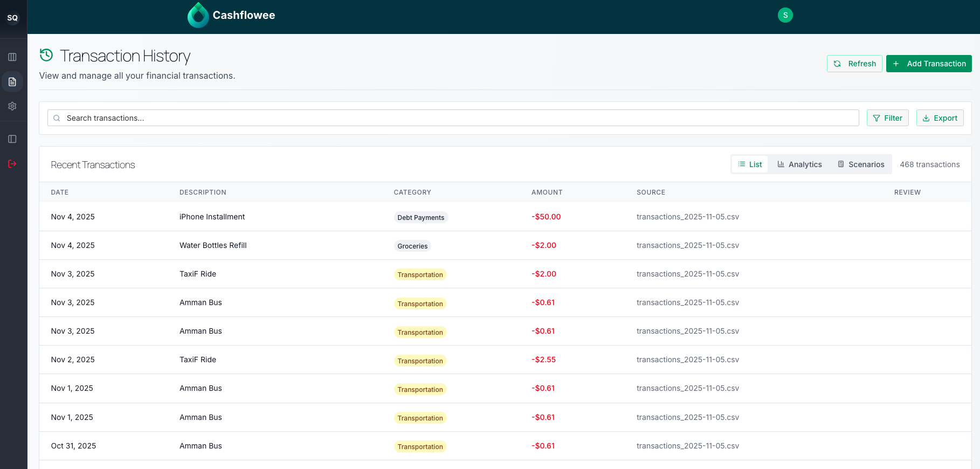Screen dimensions: 980x469
Task: Click the red logout icon in sidebar
Action: pos(12,164)
